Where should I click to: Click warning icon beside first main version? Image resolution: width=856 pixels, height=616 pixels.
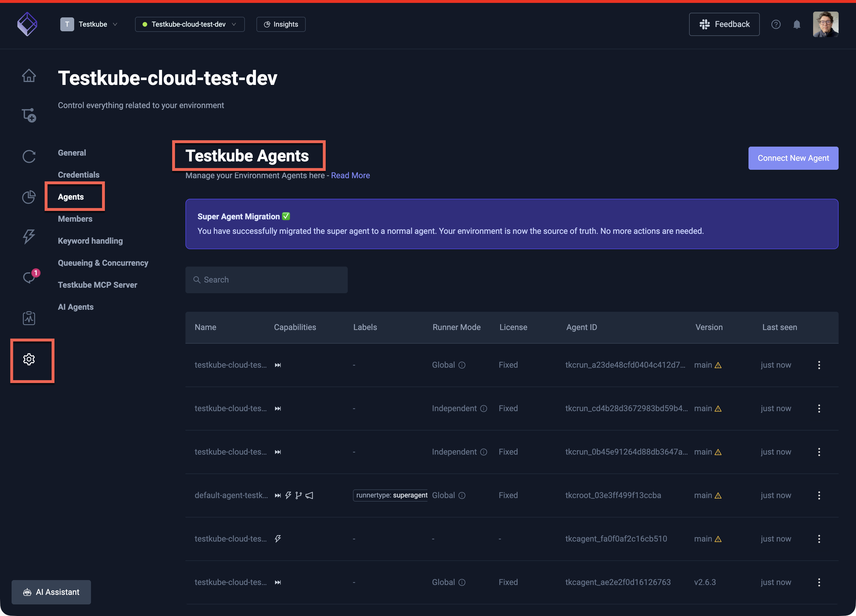pos(718,365)
